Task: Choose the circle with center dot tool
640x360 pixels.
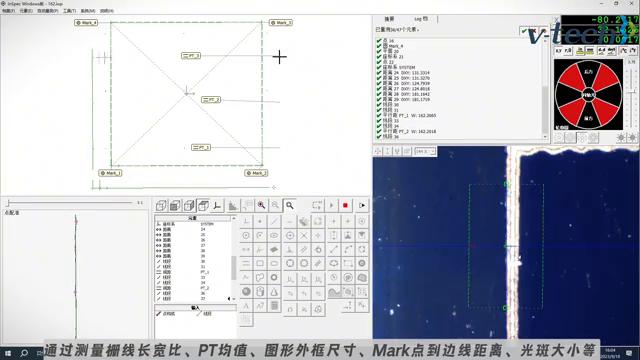Action: [246, 236]
